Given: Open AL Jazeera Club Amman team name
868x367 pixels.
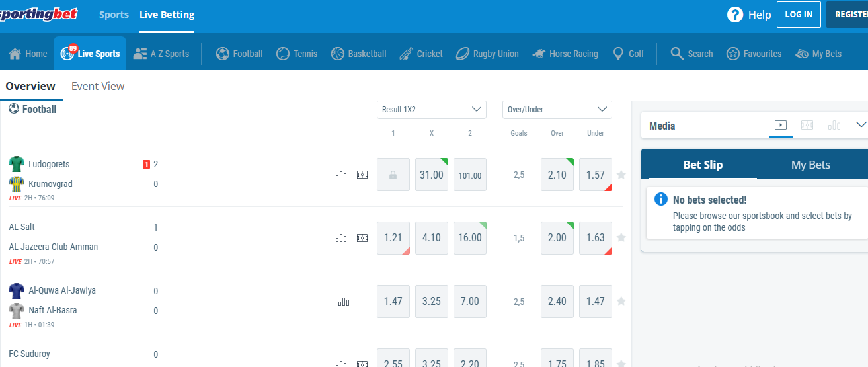Looking at the screenshot, I should point(54,247).
